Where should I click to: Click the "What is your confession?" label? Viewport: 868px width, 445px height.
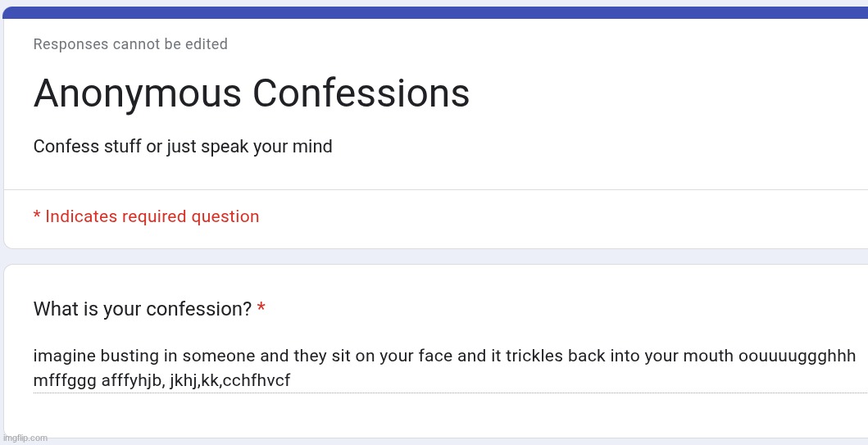point(142,310)
